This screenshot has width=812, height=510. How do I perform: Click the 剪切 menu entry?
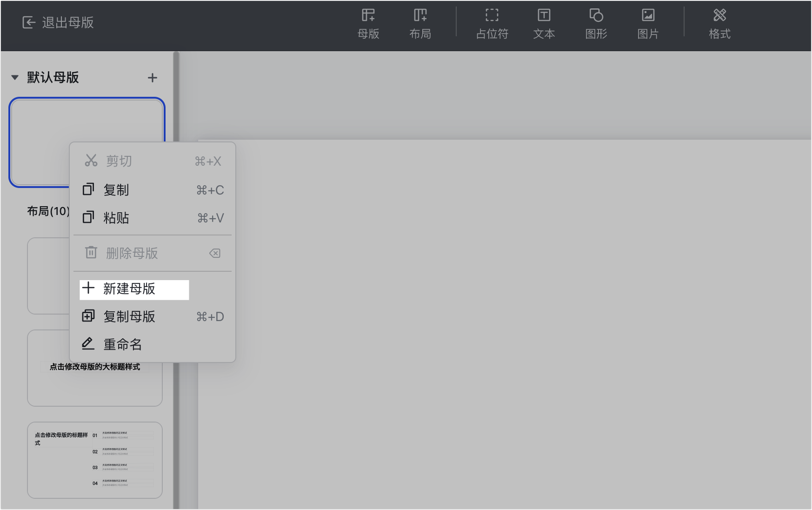tap(153, 161)
